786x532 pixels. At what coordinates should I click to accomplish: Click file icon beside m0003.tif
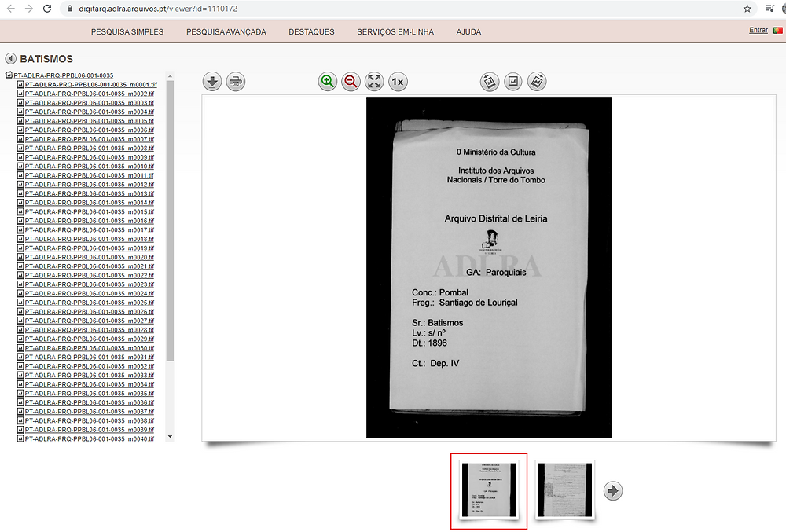[x=20, y=103]
